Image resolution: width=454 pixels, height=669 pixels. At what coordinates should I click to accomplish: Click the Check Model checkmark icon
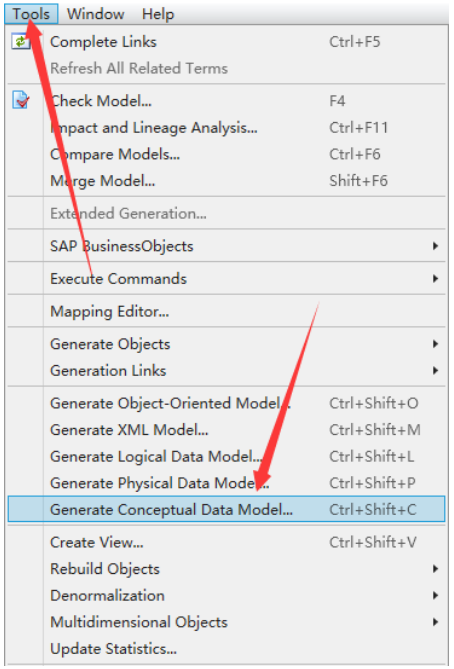pyautogui.click(x=20, y=101)
